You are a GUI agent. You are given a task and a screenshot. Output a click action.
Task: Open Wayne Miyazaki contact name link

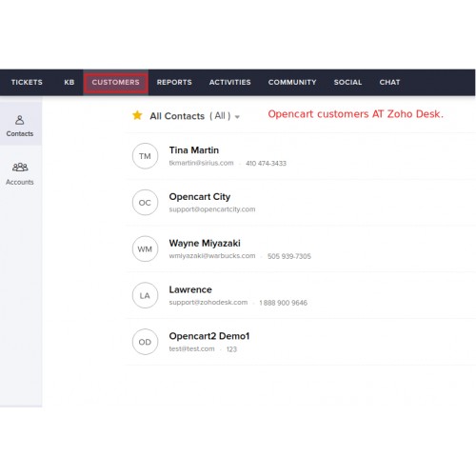205,244
